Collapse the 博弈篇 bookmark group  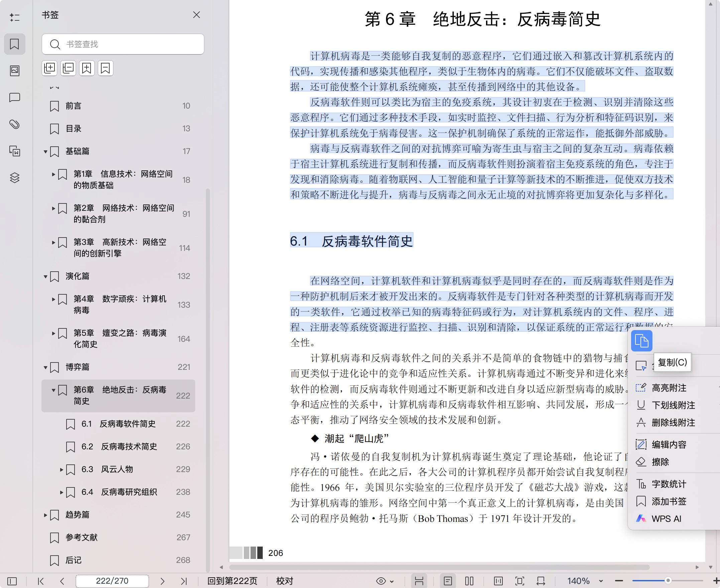click(x=45, y=367)
